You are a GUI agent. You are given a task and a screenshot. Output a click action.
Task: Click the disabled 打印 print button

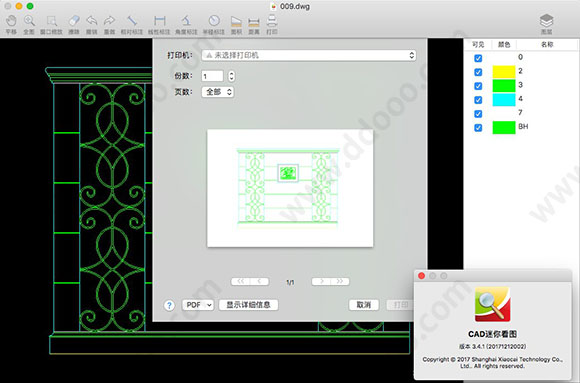[x=401, y=305]
